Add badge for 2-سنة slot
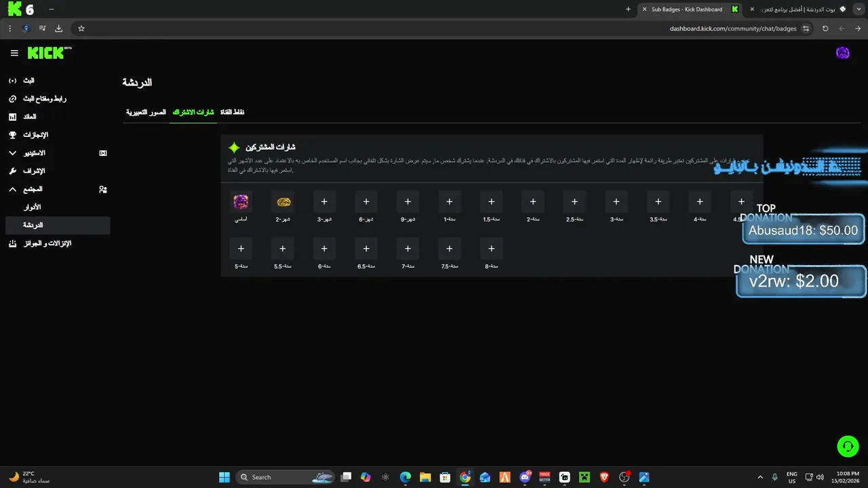 point(533,202)
